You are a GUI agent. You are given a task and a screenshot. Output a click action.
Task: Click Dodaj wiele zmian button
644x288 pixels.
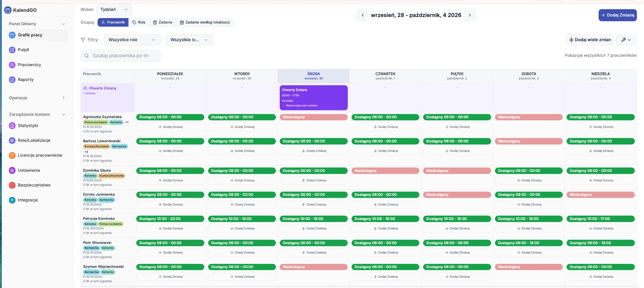(x=590, y=40)
